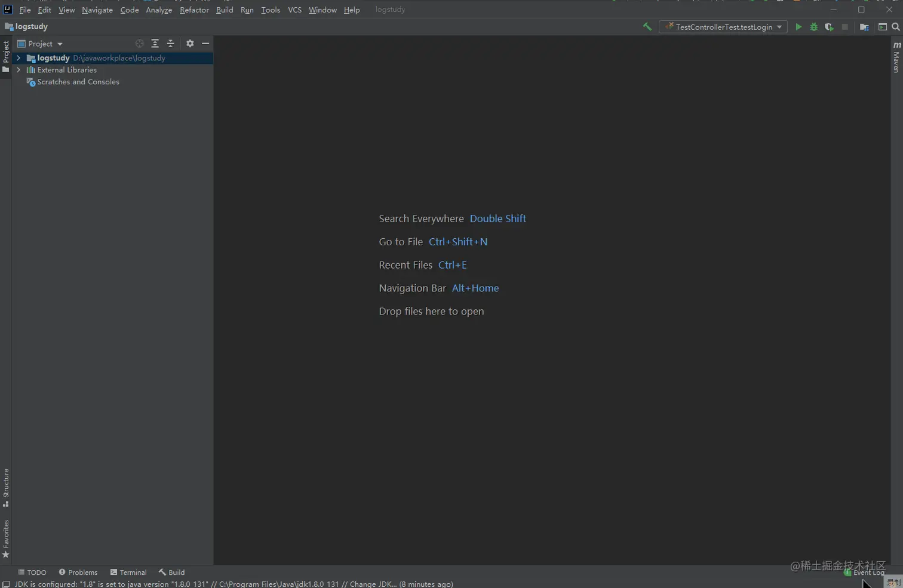Select Scratches and Consoles in Project tree
The height and width of the screenshot is (588, 903).
(x=78, y=82)
